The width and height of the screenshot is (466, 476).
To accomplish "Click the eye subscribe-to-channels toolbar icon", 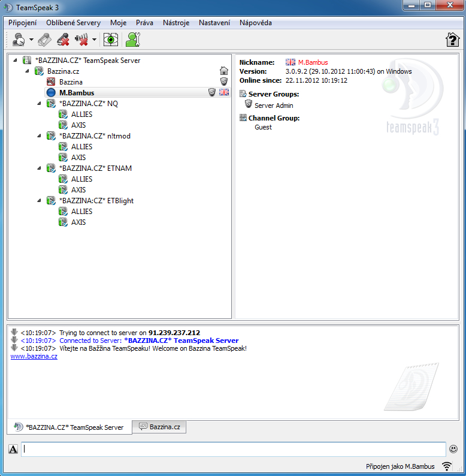I will click(x=111, y=40).
